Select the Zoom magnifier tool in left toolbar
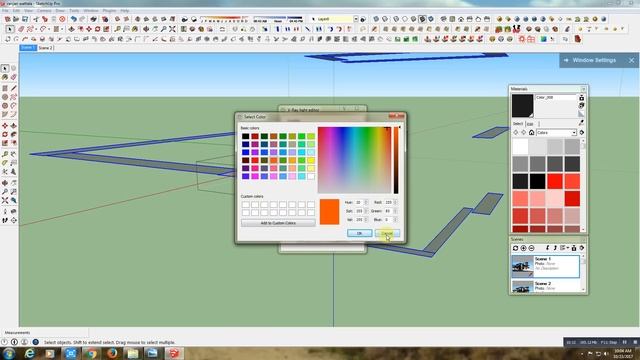This screenshot has height=360, width=640. [5, 192]
